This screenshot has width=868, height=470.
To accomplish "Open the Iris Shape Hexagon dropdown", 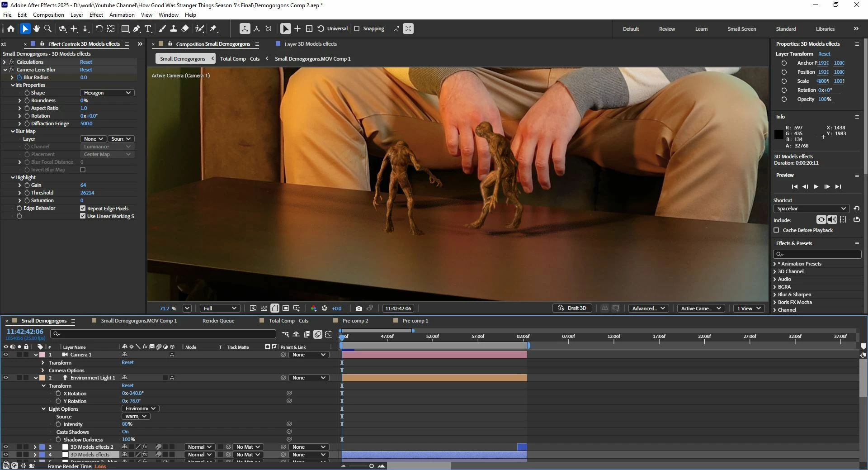I will 107,93.
